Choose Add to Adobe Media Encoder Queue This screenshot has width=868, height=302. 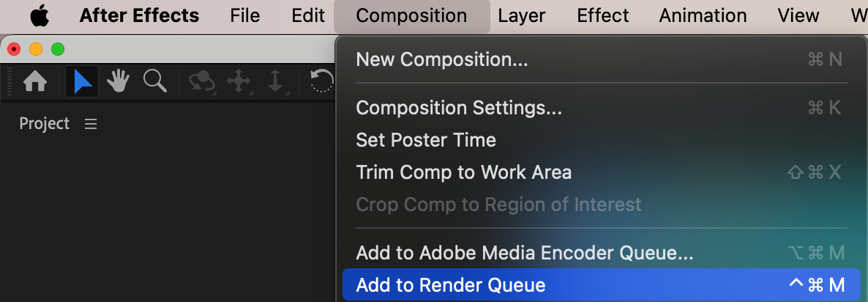524,253
